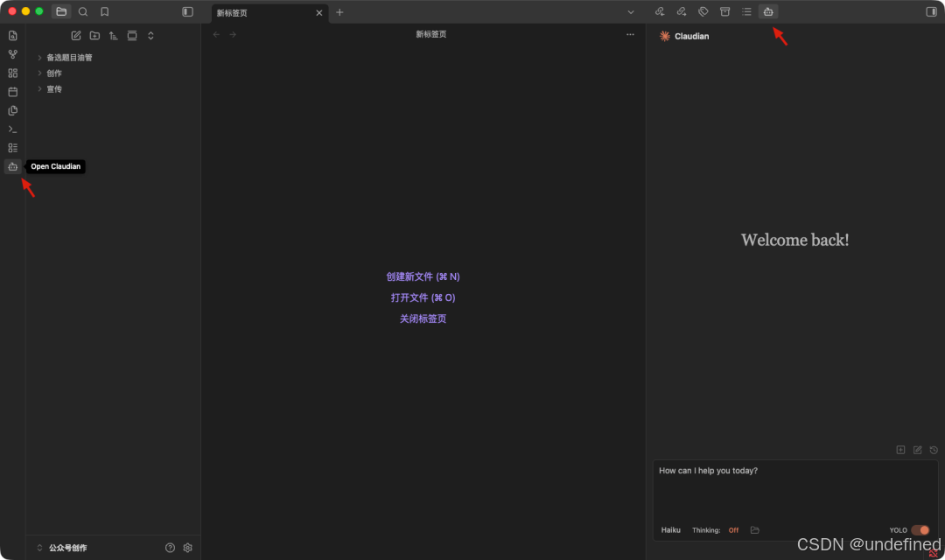Select the Claudian robot tab in right sidebar
The width and height of the screenshot is (945, 560).
pos(768,11)
